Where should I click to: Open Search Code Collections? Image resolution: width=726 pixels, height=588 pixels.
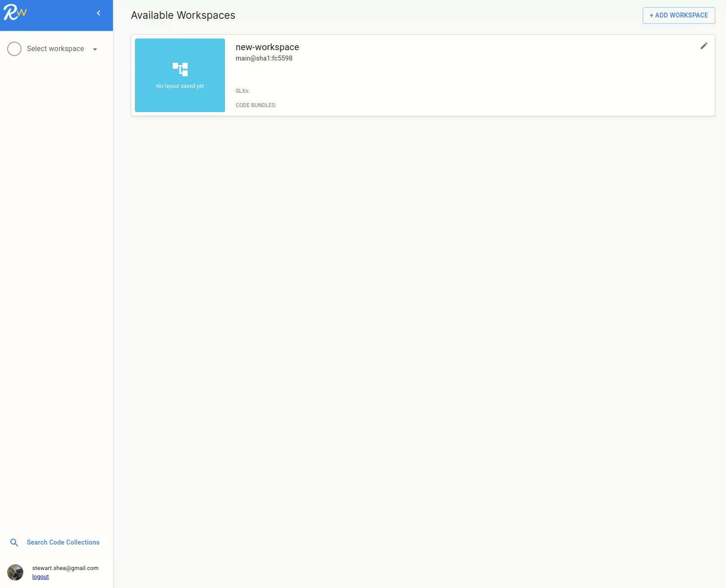tap(63, 542)
